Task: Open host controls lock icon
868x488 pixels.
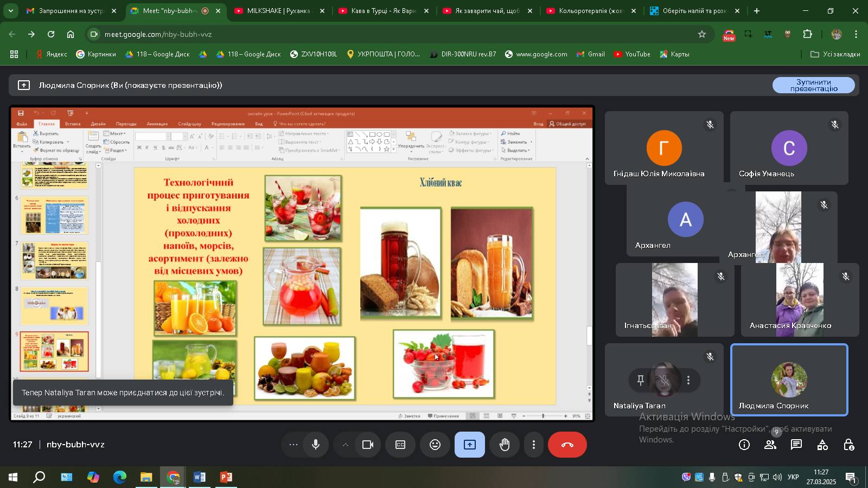Action: 848,445
